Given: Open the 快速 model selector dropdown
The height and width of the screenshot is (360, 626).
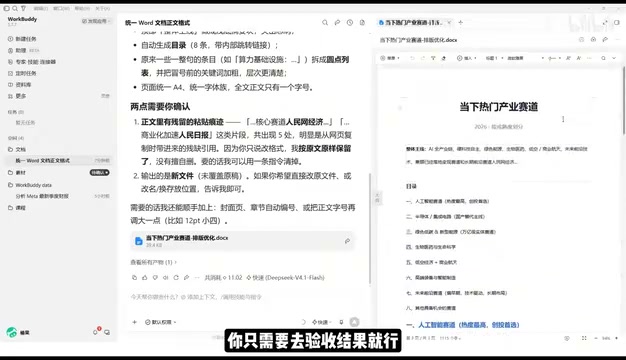Looking at the screenshot, I should [x=322, y=322].
